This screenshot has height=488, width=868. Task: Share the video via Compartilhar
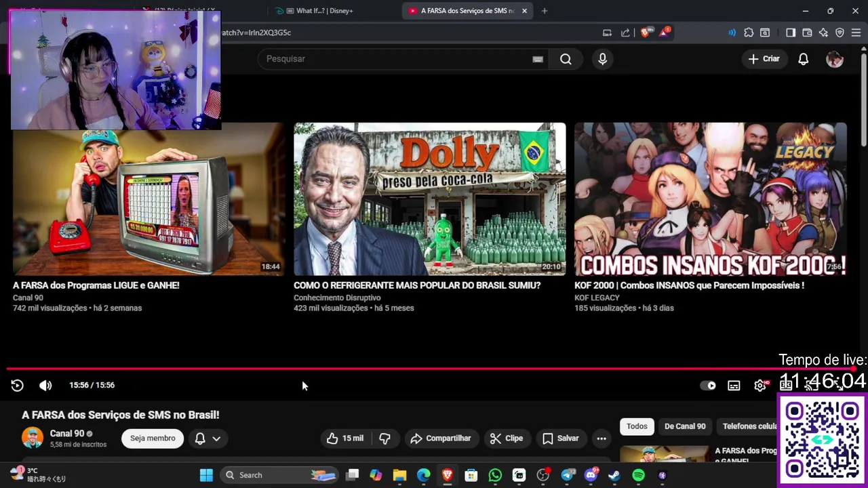(x=441, y=439)
